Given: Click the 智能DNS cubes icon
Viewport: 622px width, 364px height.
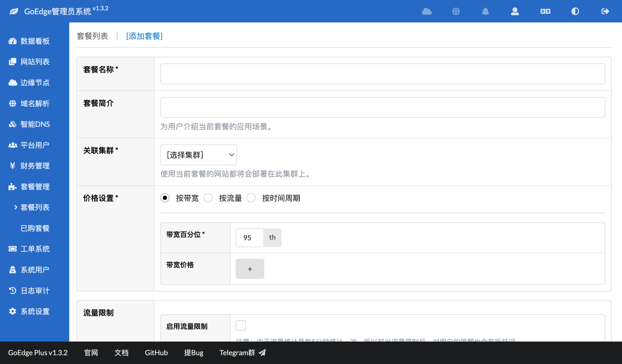Looking at the screenshot, I should pos(12,124).
